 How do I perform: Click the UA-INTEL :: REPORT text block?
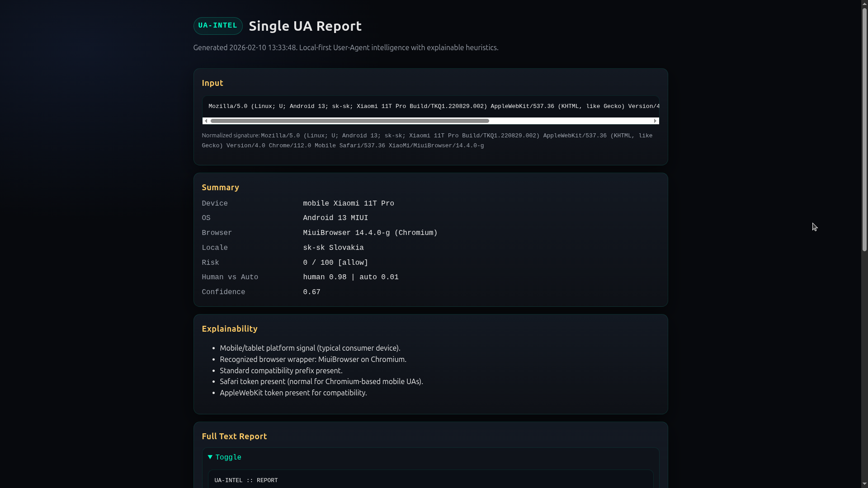[246, 480]
